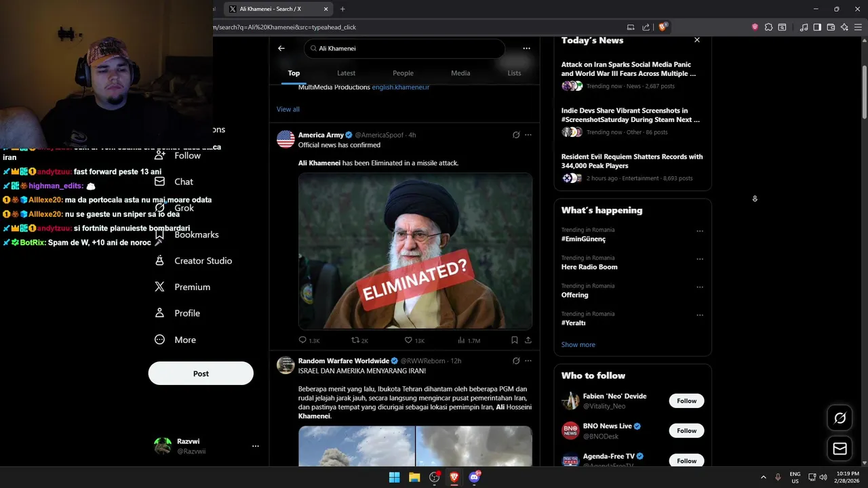The image size is (868, 488).
Task: Switch to the Latest tab
Action: pos(346,73)
